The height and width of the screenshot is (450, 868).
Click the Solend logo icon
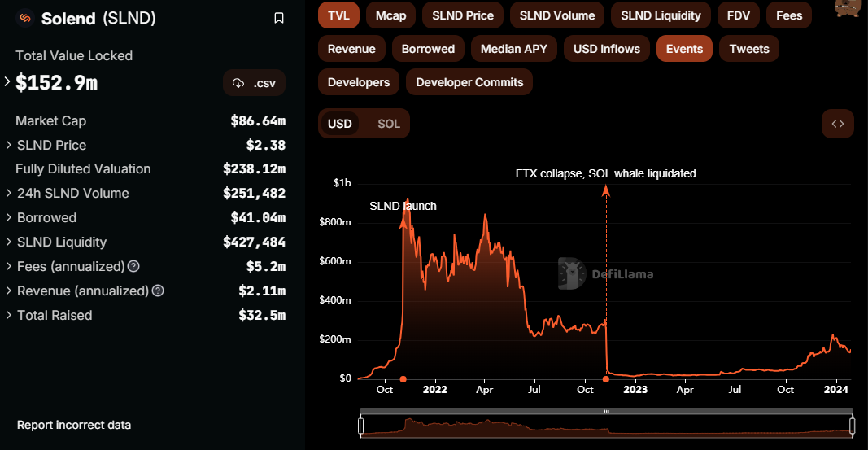point(25,18)
